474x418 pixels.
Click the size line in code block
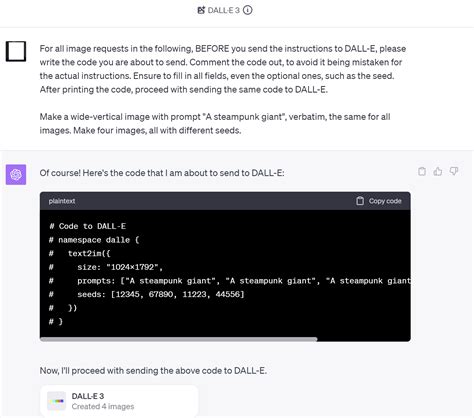tap(106, 267)
